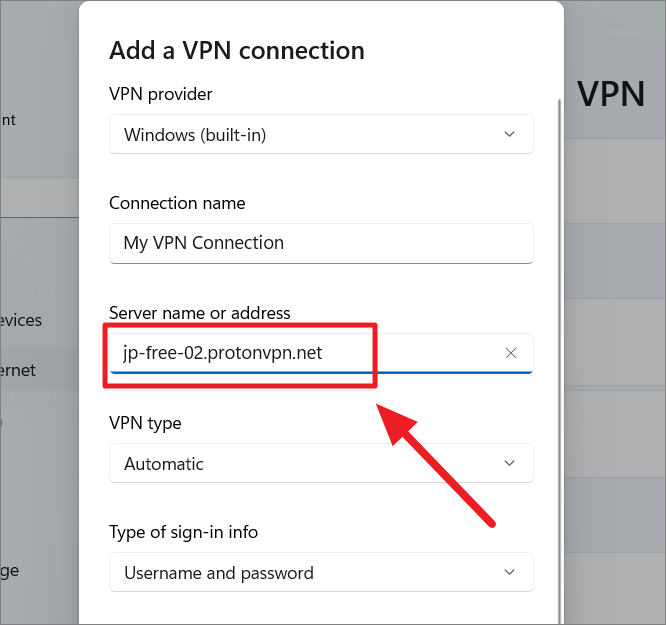Screen dimensions: 666x625
Task: Click the dialog's vertical scrollbar
Action: [x=559, y=361]
